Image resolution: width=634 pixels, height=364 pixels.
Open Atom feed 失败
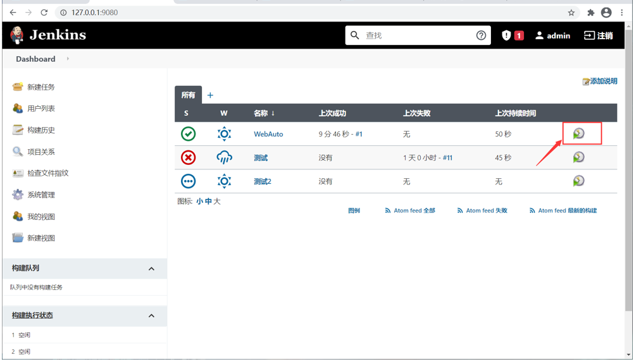click(482, 210)
